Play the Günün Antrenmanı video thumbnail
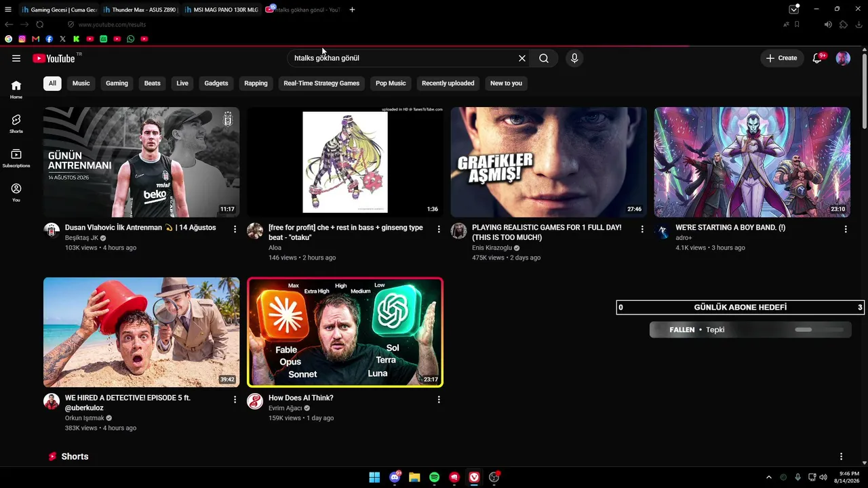 pos(141,162)
